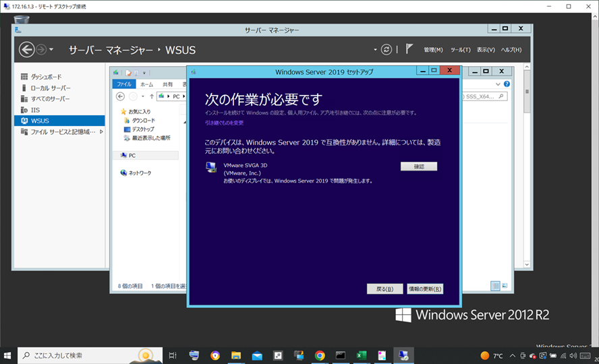Click the Windows Start button
The height and width of the screenshot is (364, 599).
pyautogui.click(x=8, y=355)
